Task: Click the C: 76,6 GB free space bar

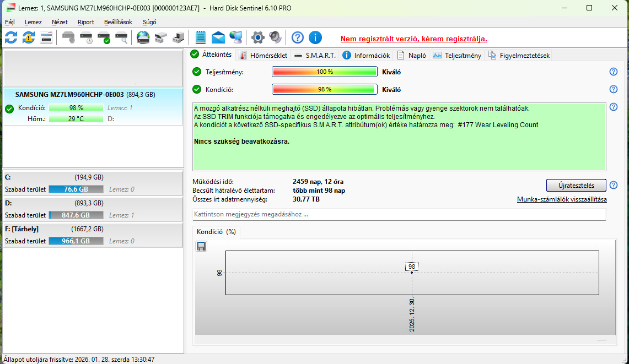Action: 76,189
